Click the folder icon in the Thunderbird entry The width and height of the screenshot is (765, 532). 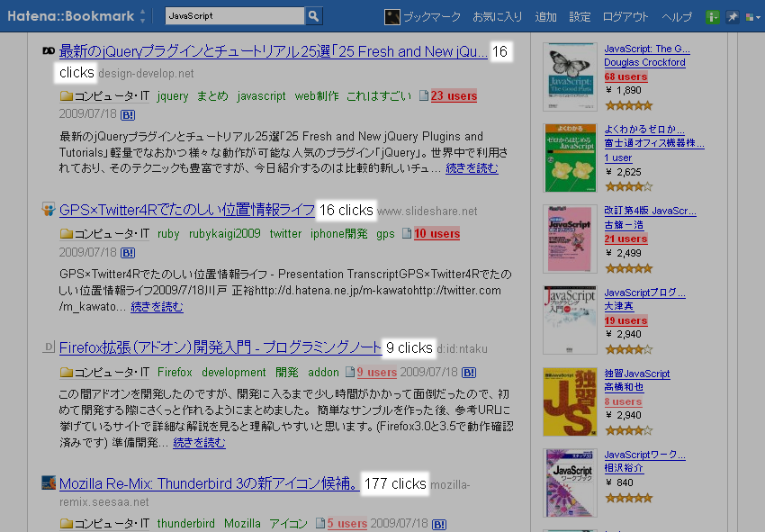(66, 524)
